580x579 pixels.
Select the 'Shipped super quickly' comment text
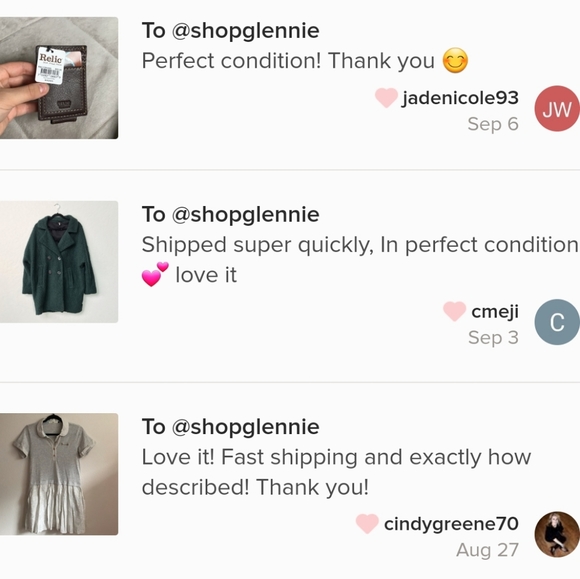coord(360,260)
